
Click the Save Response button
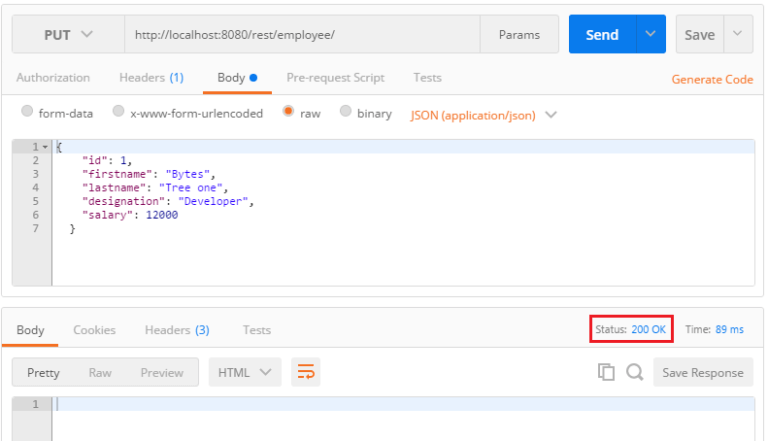tap(703, 372)
